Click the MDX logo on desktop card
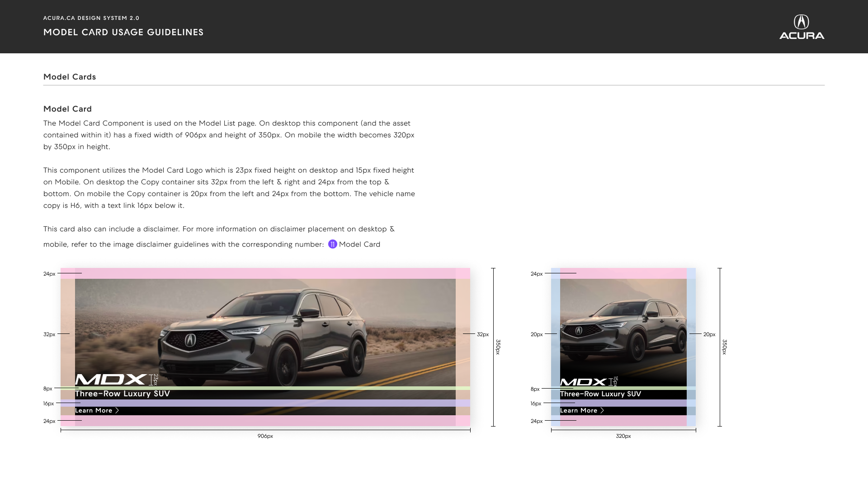 coord(111,380)
